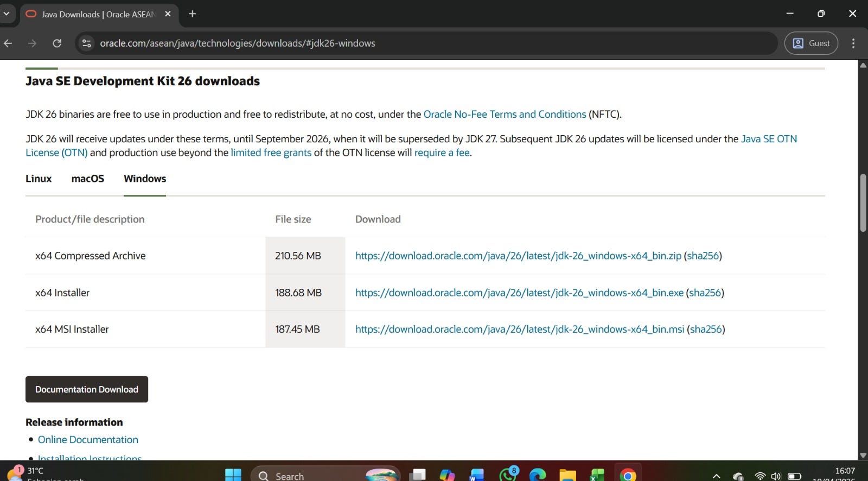Expand the tab search dropdown
The width and height of the screenshot is (868, 481).
(x=7, y=14)
